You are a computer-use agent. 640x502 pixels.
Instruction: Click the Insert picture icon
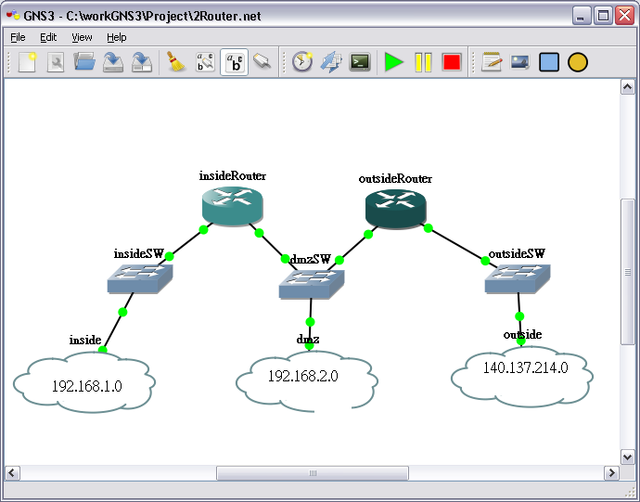click(520, 62)
